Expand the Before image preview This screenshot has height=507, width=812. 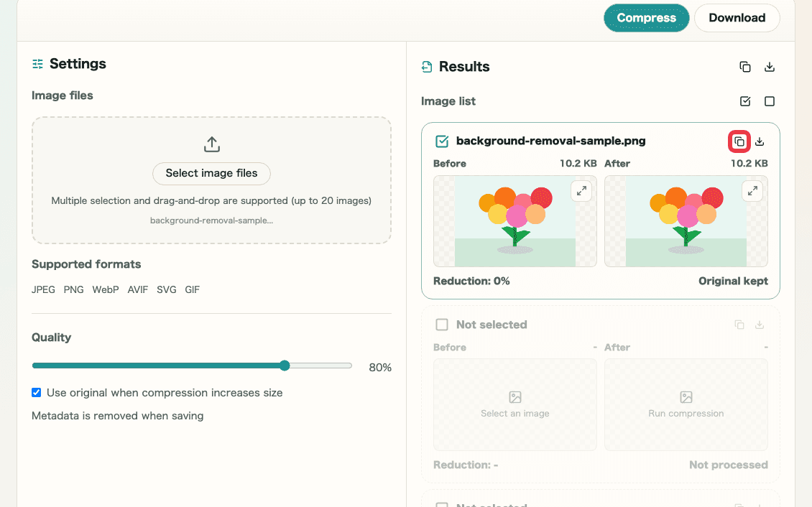[581, 191]
